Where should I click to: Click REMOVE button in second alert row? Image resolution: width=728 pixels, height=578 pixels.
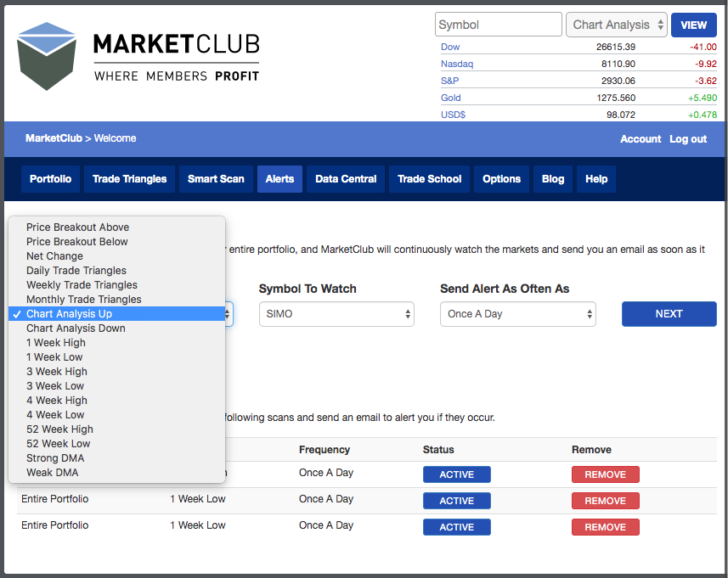pyautogui.click(x=606, y=501)
